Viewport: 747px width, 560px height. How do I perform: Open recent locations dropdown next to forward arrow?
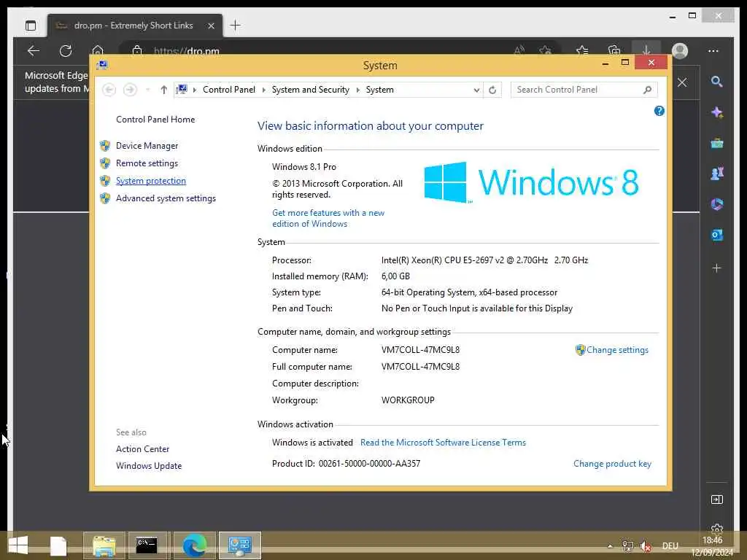(x=147, y=90)
